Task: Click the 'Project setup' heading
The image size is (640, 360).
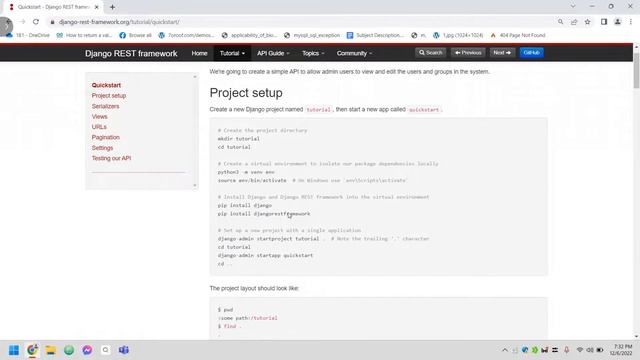Action: pos(246,93)
